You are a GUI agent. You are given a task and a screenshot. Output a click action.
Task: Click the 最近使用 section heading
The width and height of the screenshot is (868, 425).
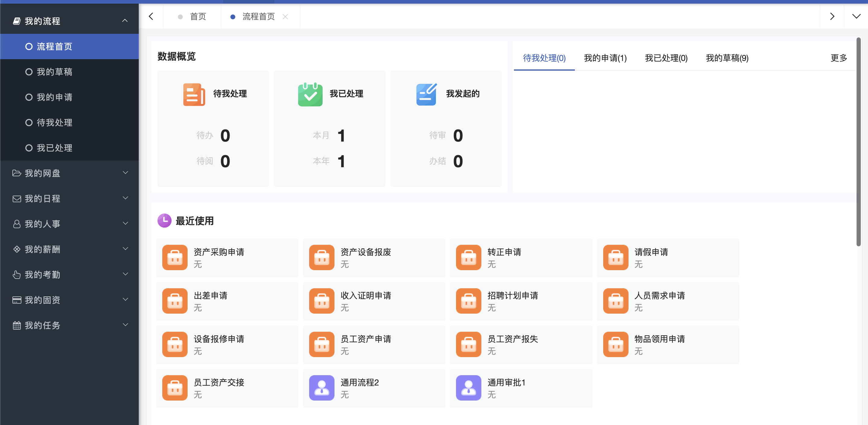(x=195, y=221)
